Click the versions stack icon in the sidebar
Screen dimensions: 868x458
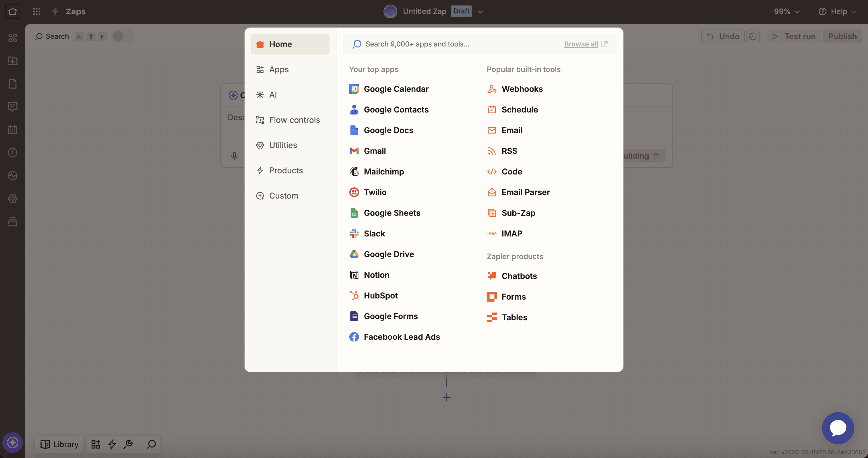pos(12,222)
